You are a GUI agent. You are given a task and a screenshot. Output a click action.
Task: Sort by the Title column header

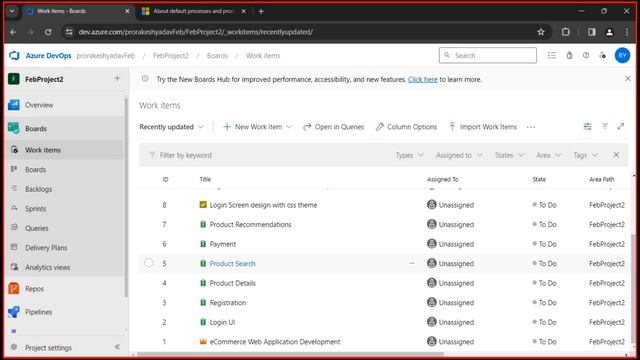205,179
